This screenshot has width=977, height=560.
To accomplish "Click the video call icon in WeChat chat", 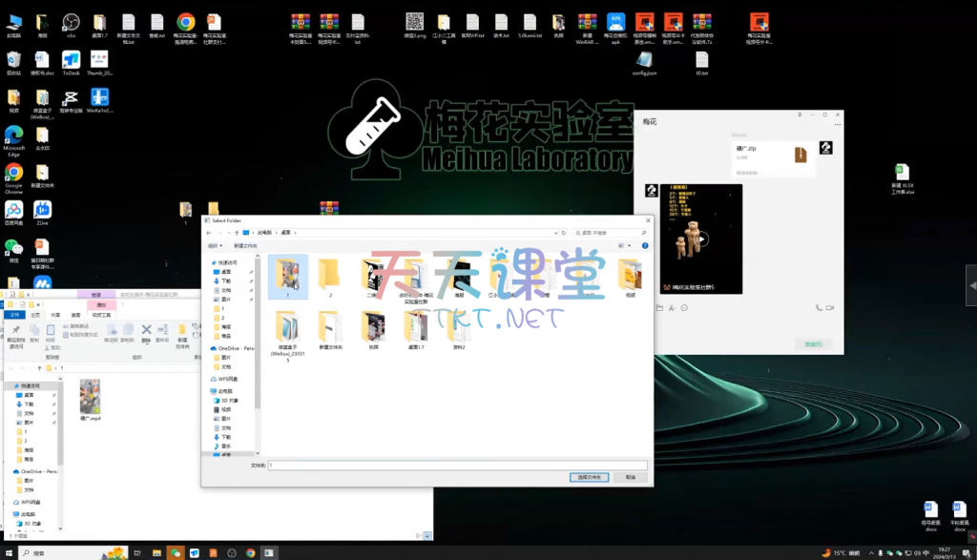I will 830,307.
